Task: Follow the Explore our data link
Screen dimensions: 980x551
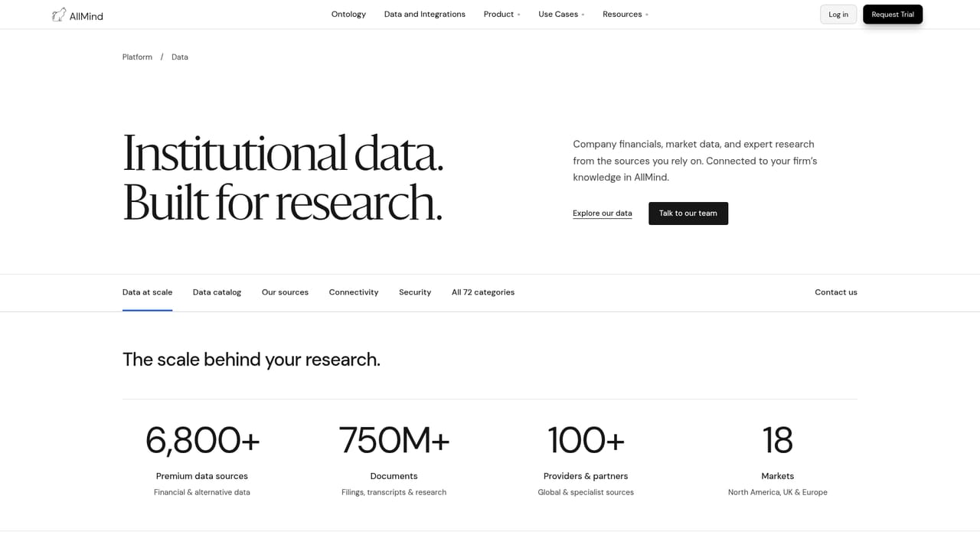Action: [603, 214]
